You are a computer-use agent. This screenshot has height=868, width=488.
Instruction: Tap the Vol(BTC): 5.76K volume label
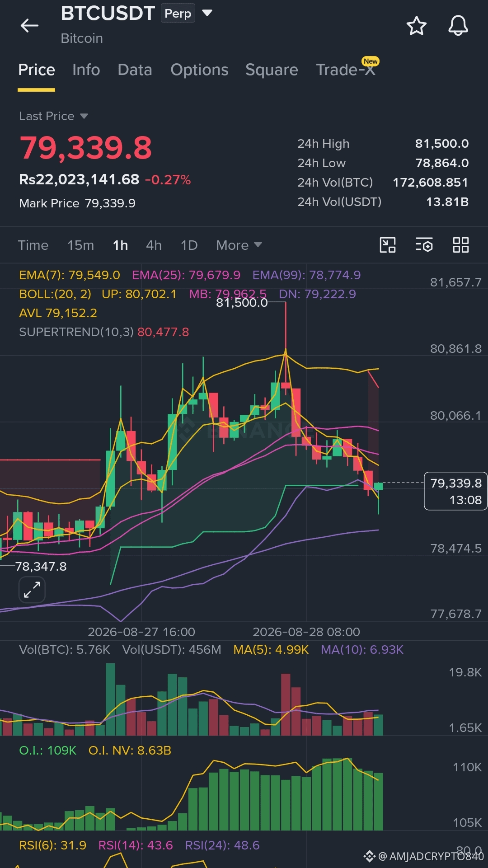point(65,650)
